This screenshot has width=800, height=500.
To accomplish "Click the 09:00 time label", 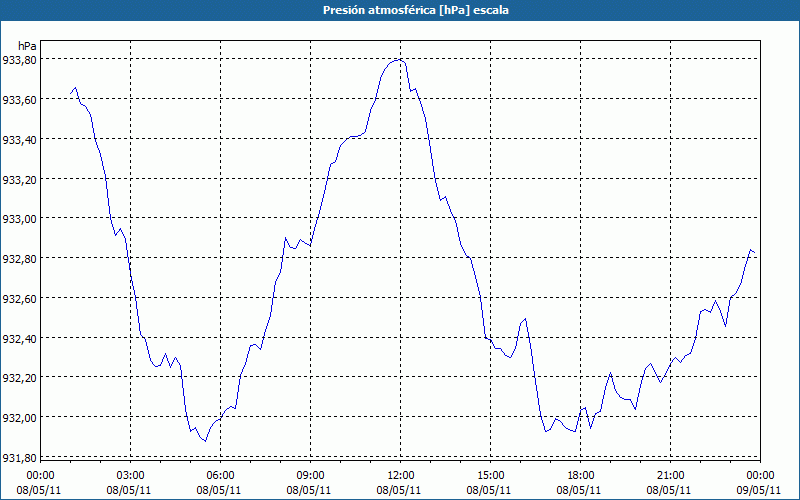I will coord(310,476).
